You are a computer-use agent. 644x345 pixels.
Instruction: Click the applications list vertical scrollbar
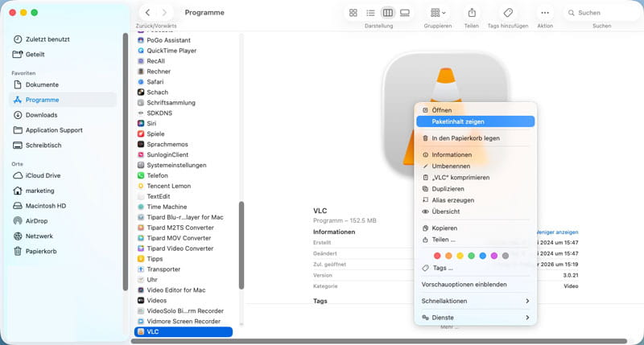click(x=242, y=245)
